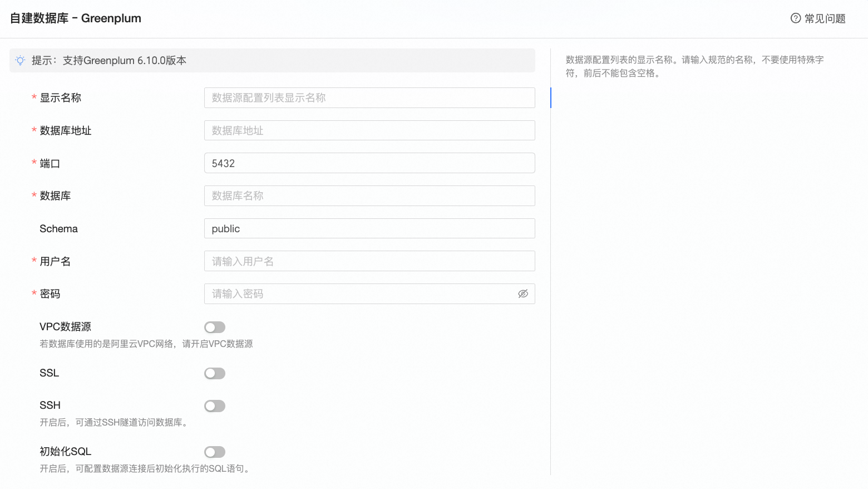Click the 自建数据库 - Greenplum title
Screen dimensions: 868x489
click(76, 18)
